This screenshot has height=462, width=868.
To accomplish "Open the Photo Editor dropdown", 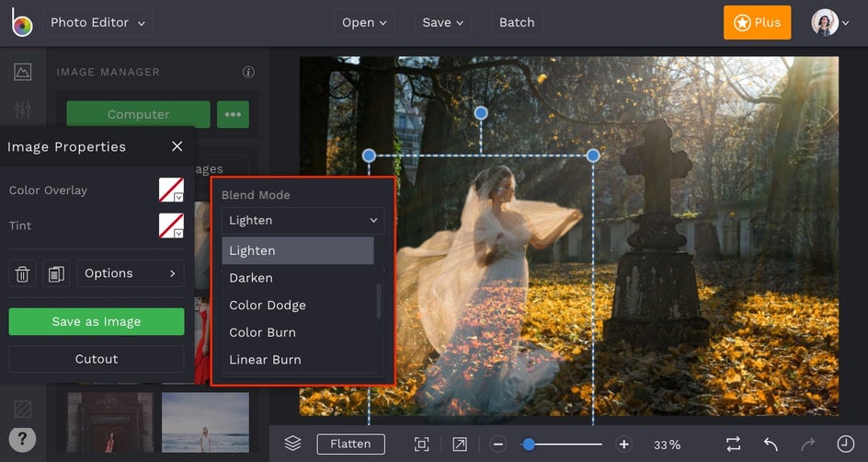I will pos(98,23).
